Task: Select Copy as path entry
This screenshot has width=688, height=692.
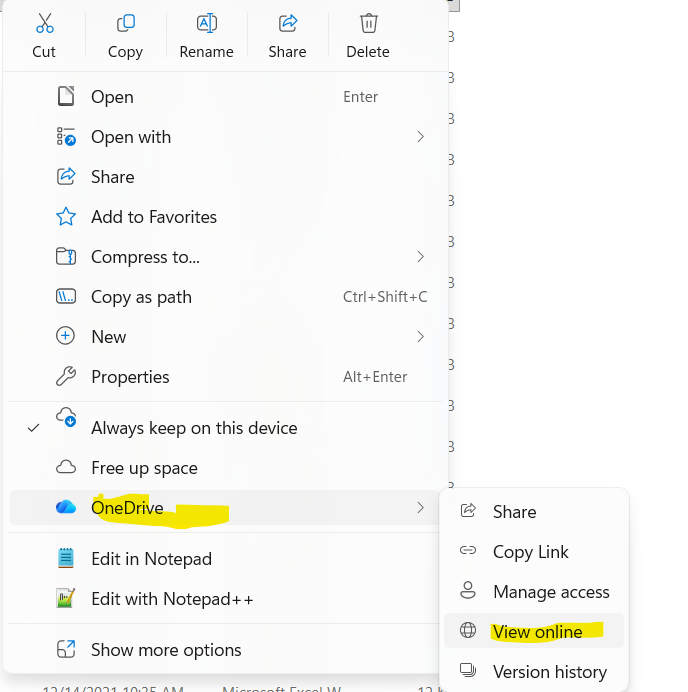Action: click(225, 297)
